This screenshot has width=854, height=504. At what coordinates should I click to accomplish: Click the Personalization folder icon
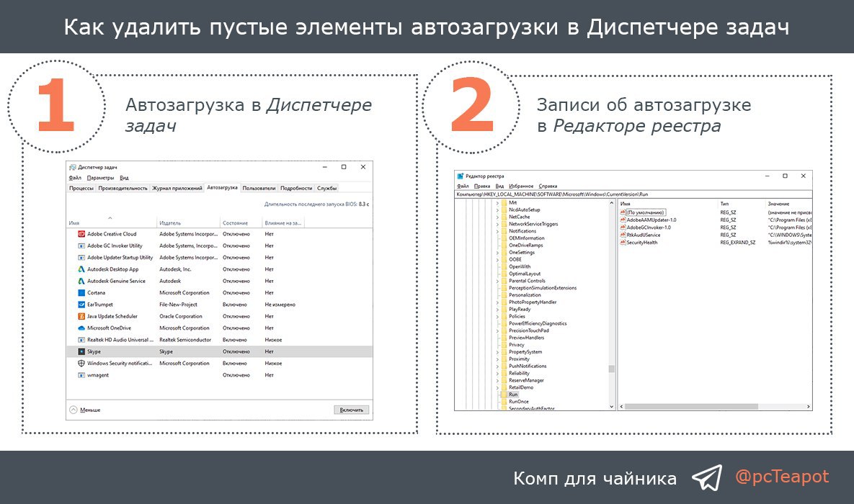coord(504,295)
